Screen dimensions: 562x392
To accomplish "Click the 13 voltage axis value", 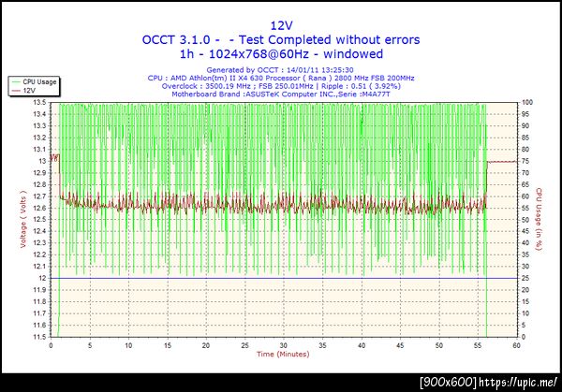I will pos(43,161).
